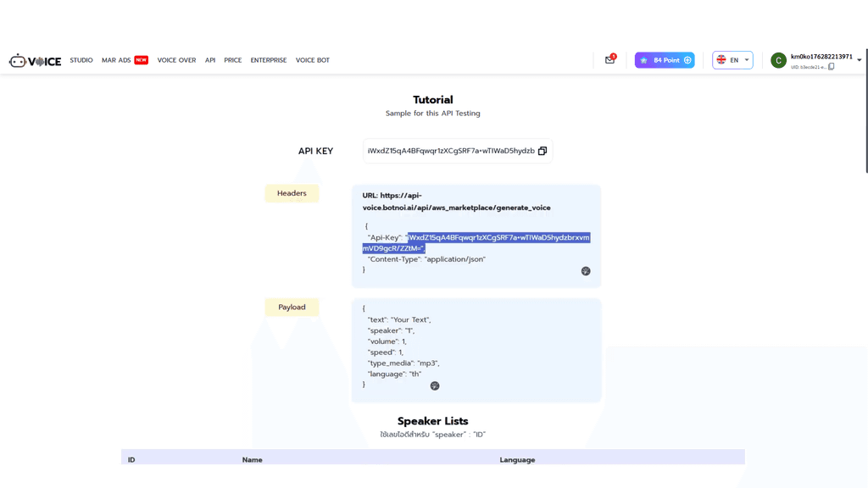This screenshot has width=868, height=488.
Task: Open the STUDIO menu item
Action: [81, 60]
